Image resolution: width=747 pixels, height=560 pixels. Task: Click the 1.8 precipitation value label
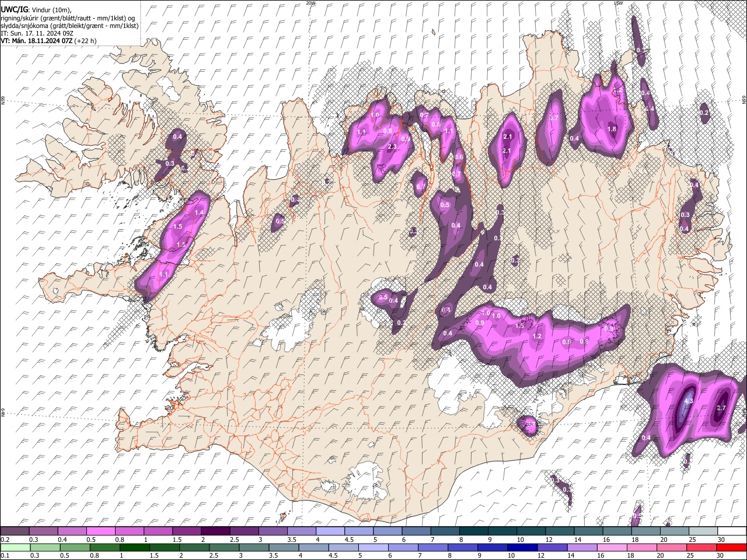(x=612, y=129)
